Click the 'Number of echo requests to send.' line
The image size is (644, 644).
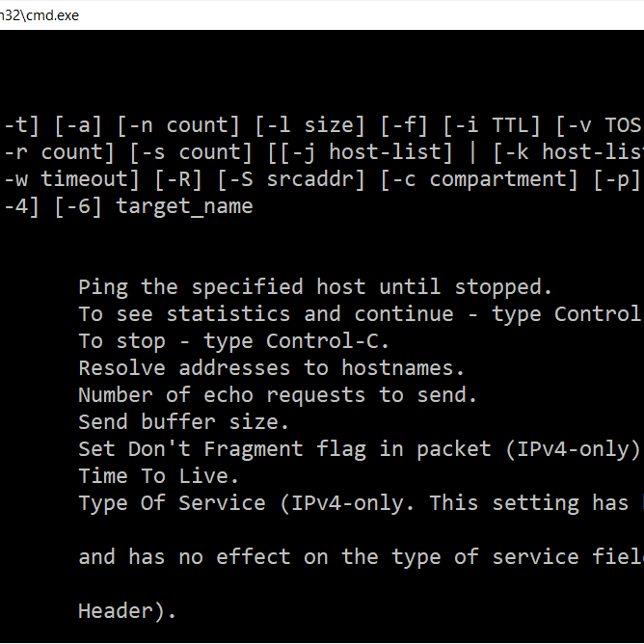(x=278, y=395)
